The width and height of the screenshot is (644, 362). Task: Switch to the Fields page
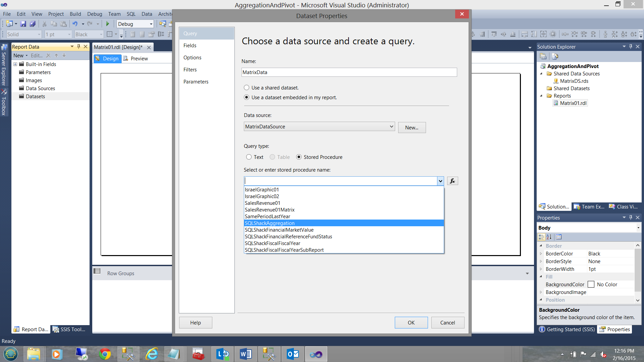[x=190, y=46]
